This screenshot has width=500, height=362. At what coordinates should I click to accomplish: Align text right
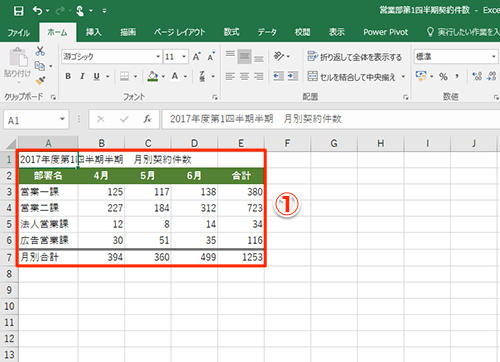[x=259, y=76]
